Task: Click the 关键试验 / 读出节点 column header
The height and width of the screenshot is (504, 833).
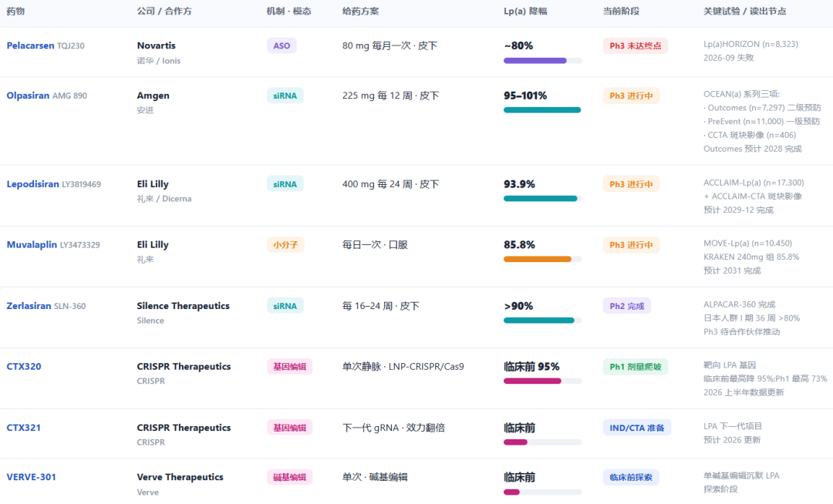Action: pos(745,11)
